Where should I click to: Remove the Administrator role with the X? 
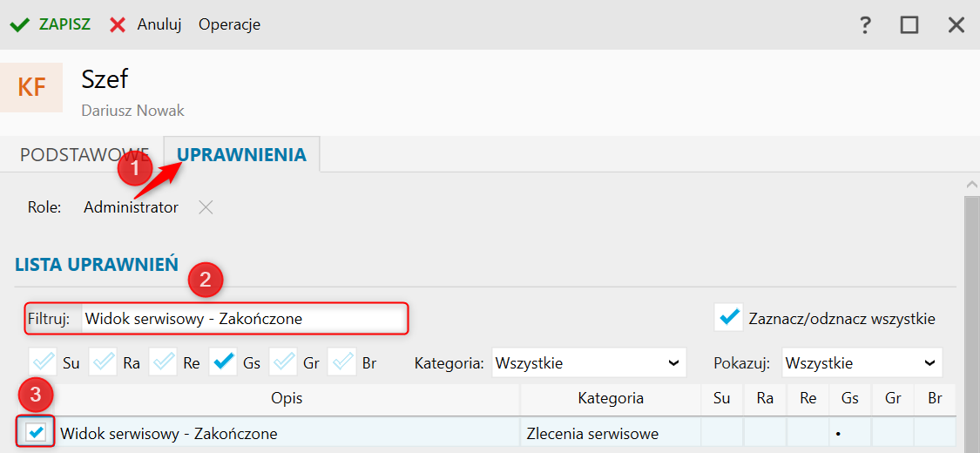[206, 207]
